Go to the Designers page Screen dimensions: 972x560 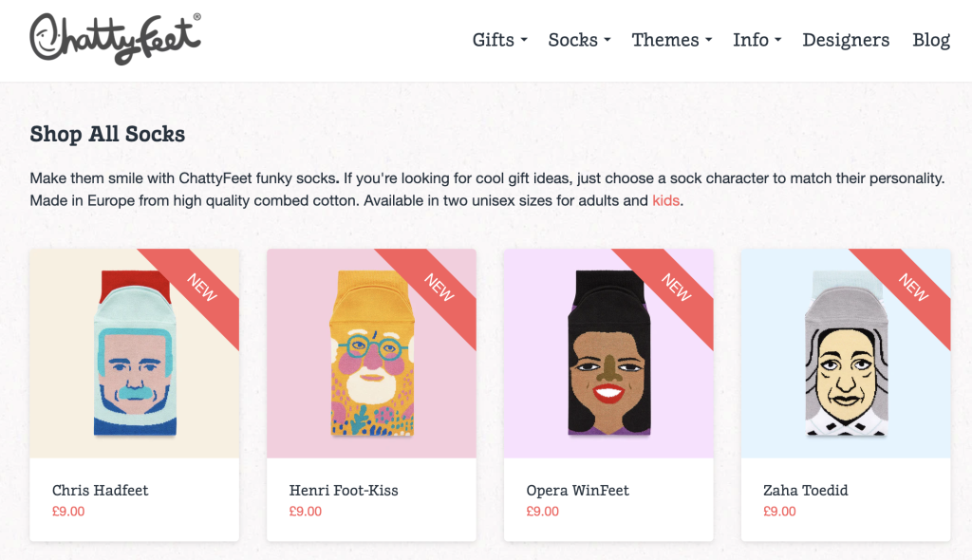click(846, 40)
